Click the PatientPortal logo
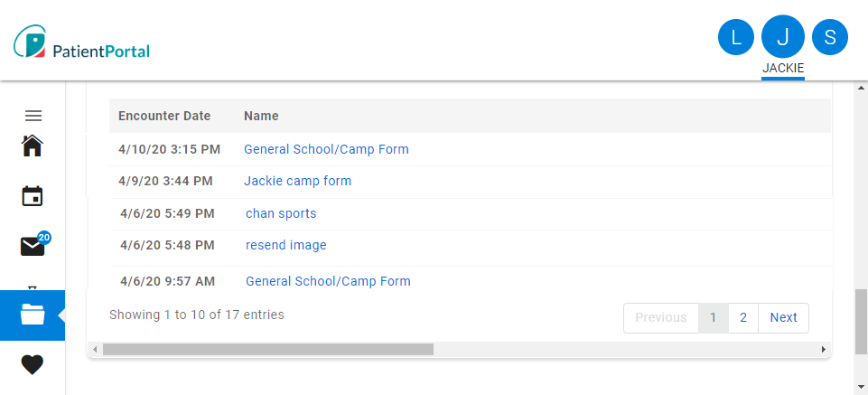Image resolution: width=868 pixels, height=395 pixels. click(82, 43)
